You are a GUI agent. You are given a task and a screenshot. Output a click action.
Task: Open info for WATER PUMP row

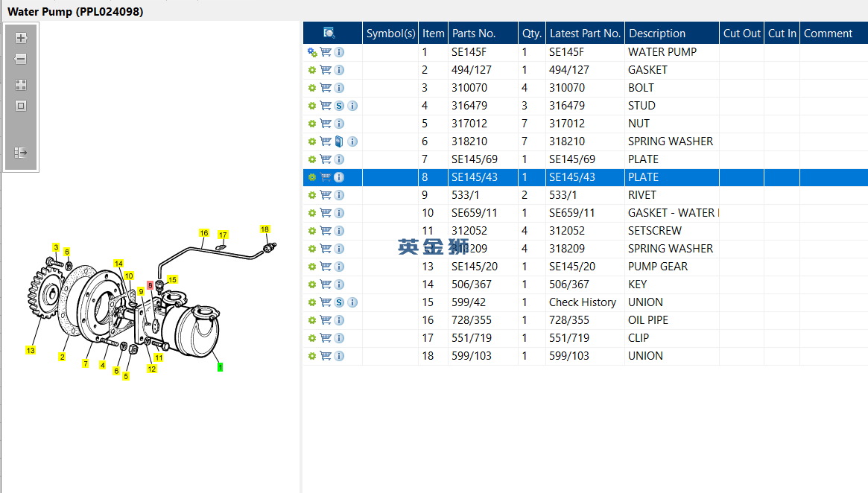(x=339, y=52)
